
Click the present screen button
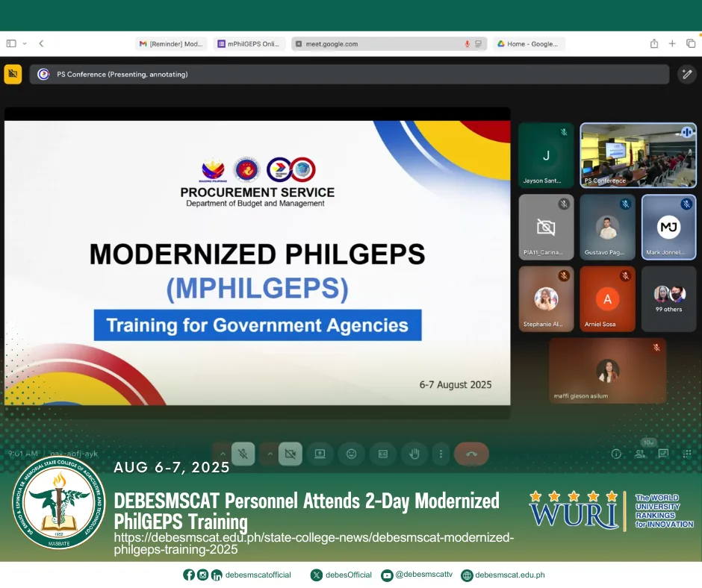pyautogui.click(x=320, y=454)
